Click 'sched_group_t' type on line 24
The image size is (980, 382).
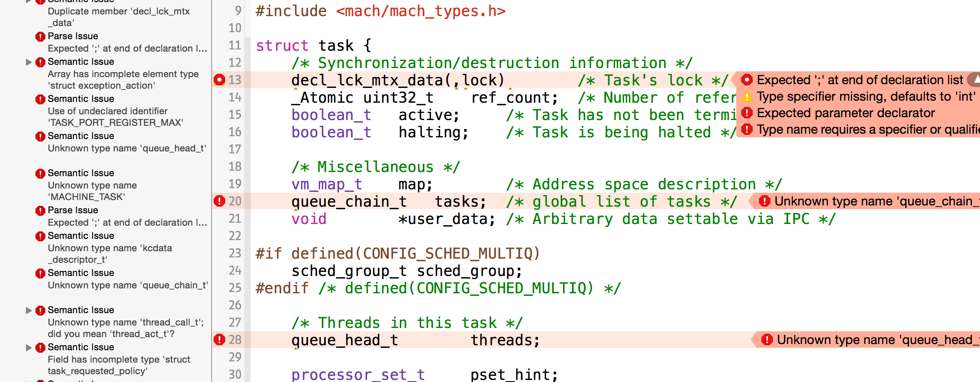click(x=349, y=271)
